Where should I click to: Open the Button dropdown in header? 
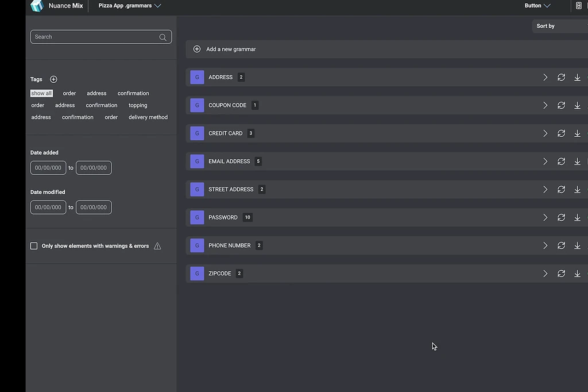tap(537, 6)
